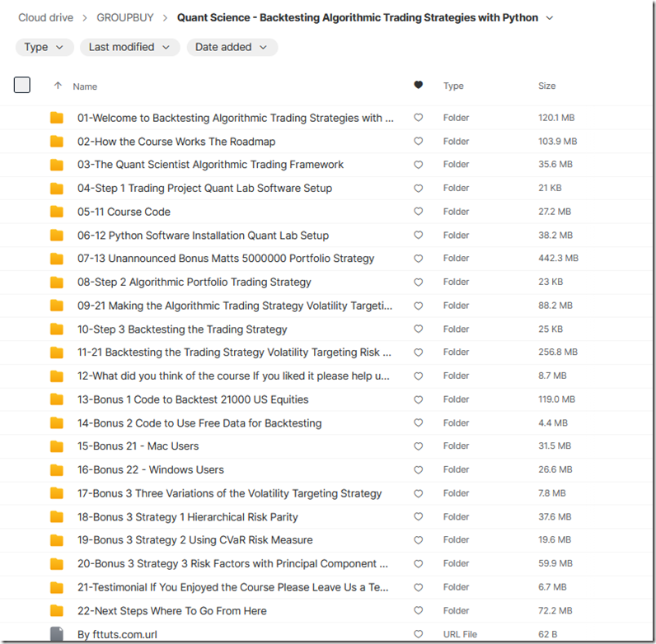Open 19-Bonus 3 Strategy 2 Using CVaR folder

pyautogui.click(x=194, y=540)
